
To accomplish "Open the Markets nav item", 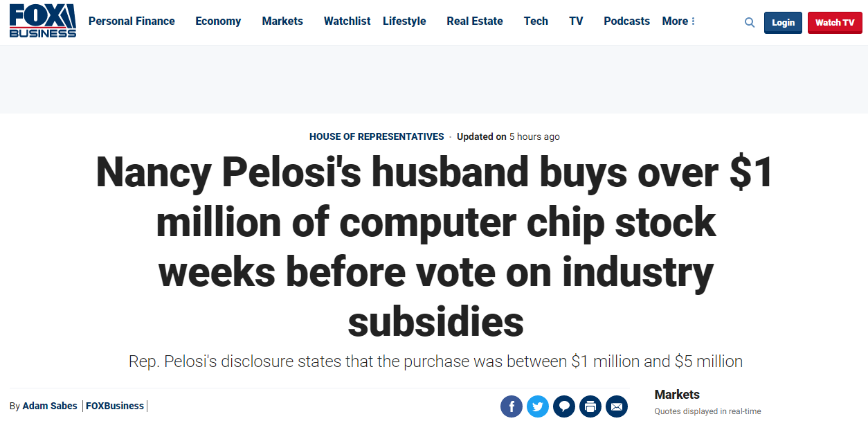I will (x=282, y=21).
